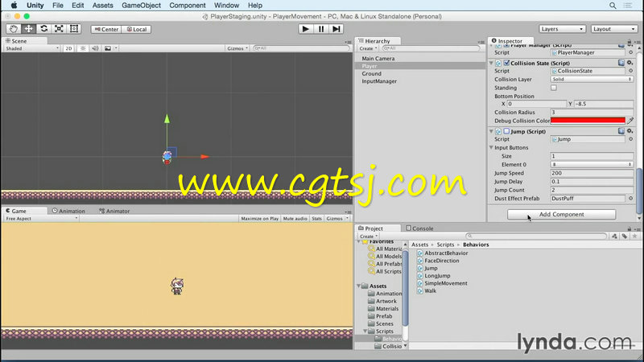Open Hierarchy Create dropdown
This screenshot has height=362, width=644.
[x=368, y=48]
